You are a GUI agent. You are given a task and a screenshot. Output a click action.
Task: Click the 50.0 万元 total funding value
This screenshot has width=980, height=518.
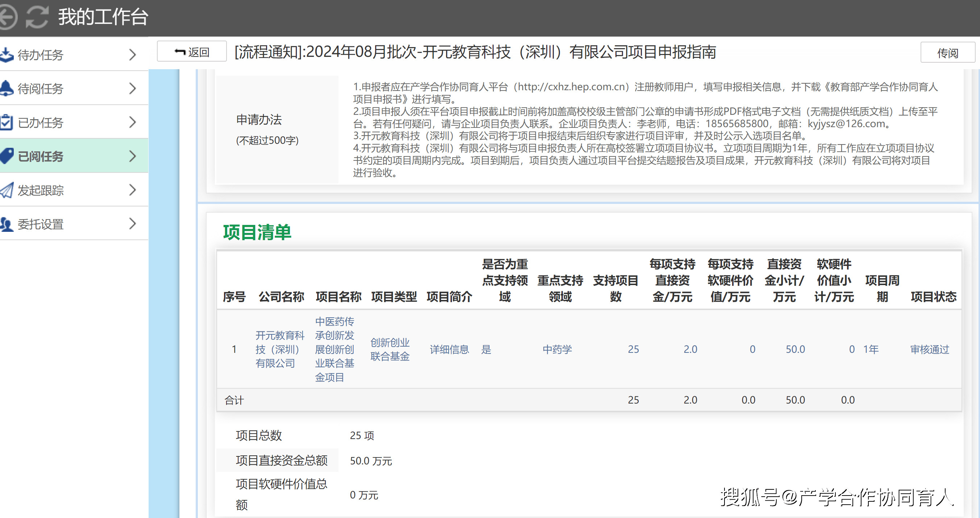point(371,460)
